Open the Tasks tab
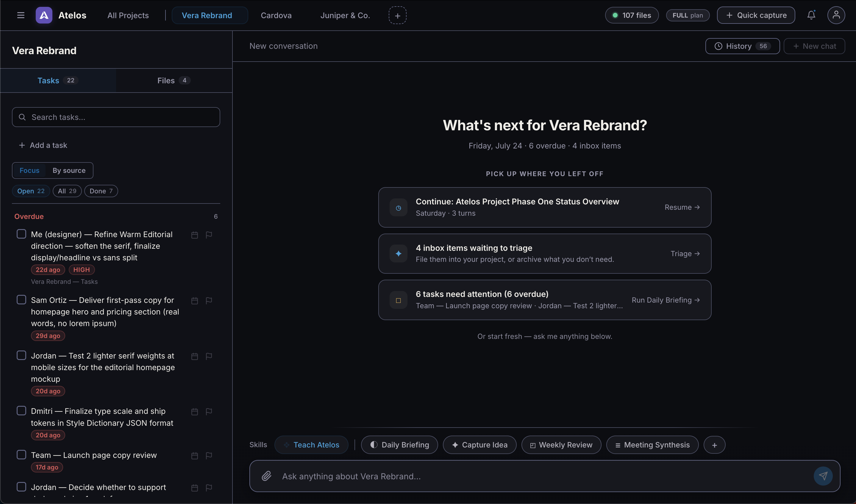Screen dimensions: 856x504 pyautogui.click(x=58, y=81)
